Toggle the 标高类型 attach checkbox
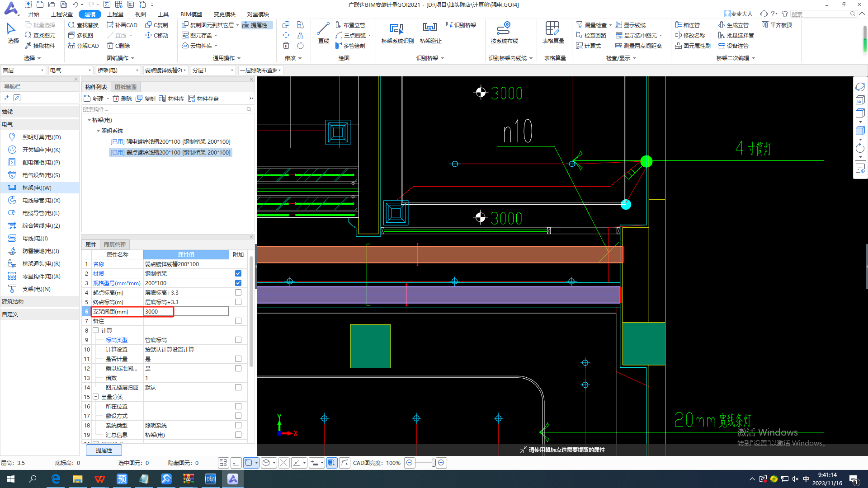The width and height of the screenshot is (868, 488). point(238,340)
